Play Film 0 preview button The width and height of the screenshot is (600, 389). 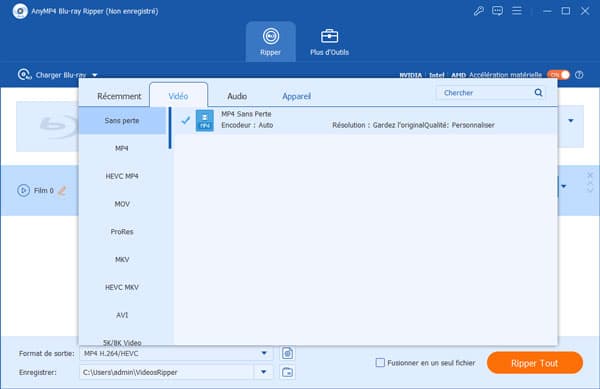click(23, 190)
